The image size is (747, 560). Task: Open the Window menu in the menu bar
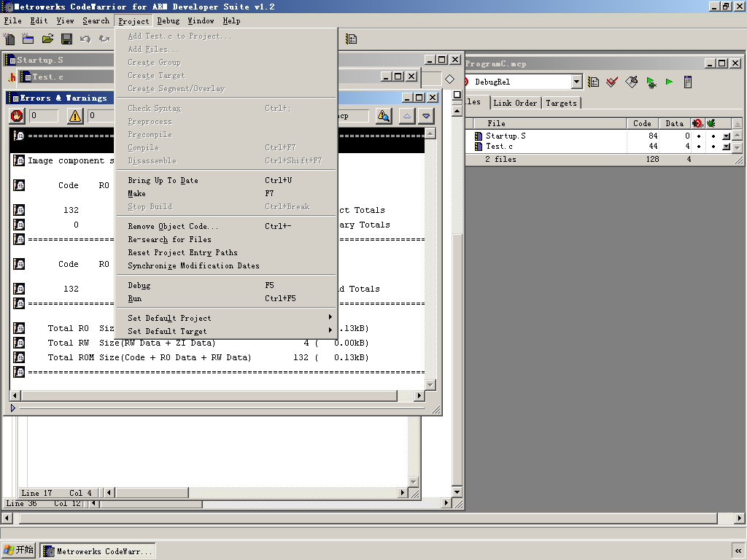[x=201, y=21]
